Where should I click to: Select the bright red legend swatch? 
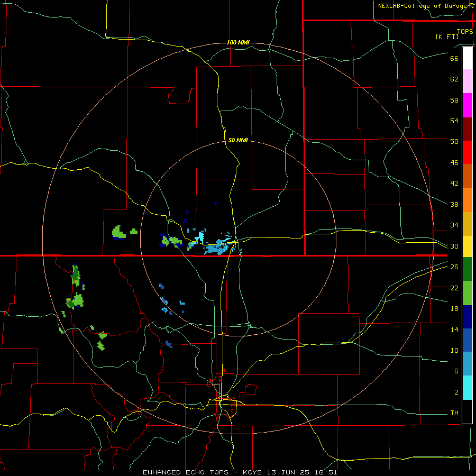coord(467,152)
